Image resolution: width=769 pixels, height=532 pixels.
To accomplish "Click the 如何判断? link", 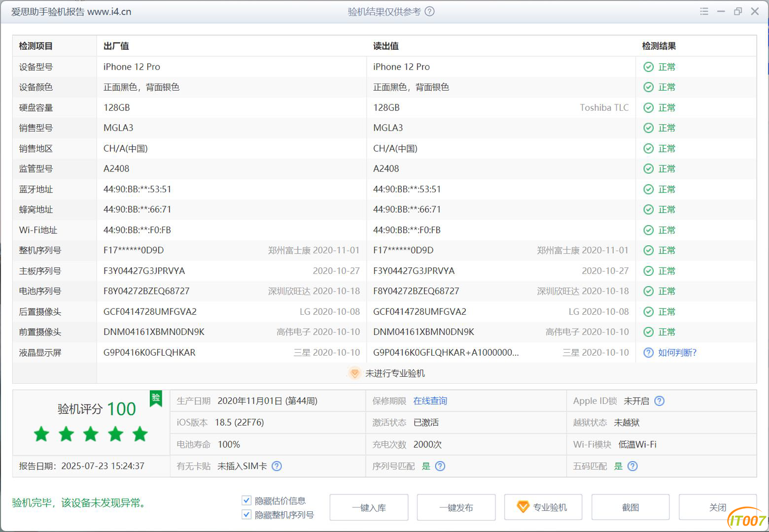I will (677, 353).
